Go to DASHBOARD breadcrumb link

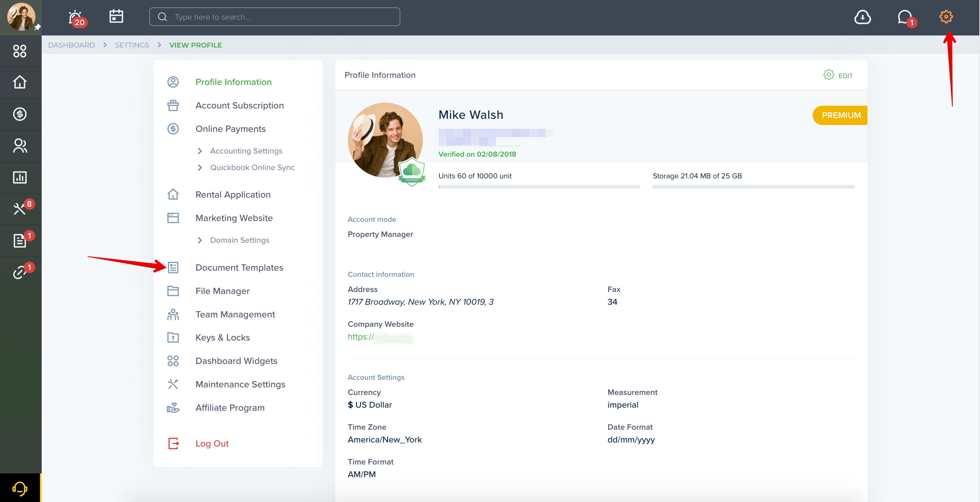(72, 45)
